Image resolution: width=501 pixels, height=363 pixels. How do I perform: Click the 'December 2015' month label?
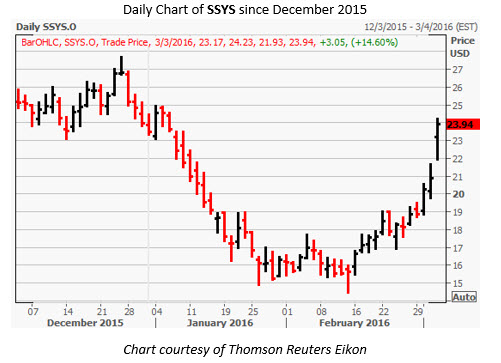pos(85,323)
